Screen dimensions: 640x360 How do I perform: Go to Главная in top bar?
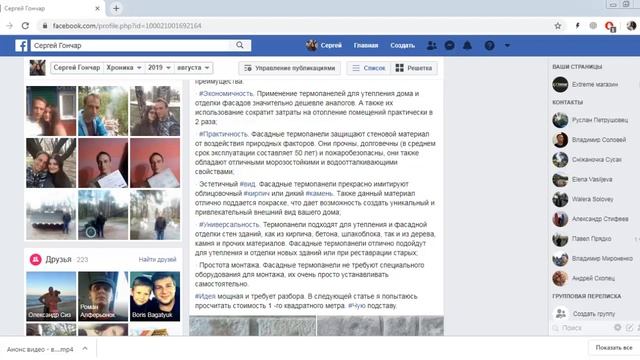click(366, 45)
